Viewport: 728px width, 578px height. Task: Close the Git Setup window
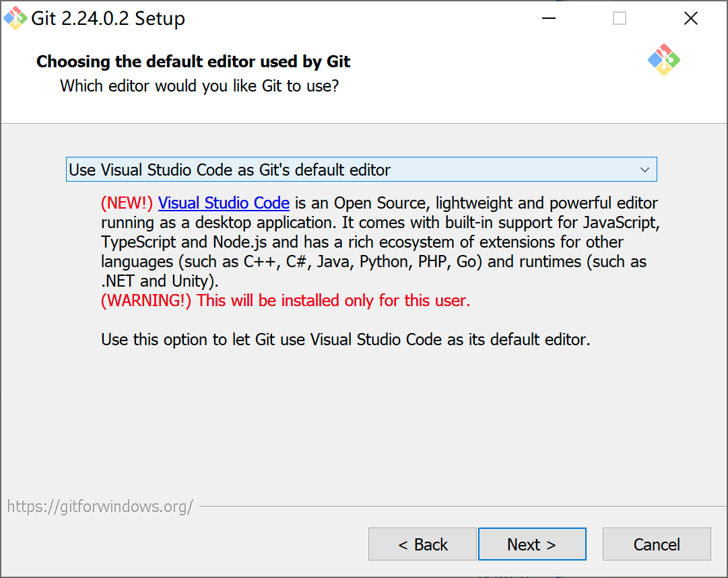coord(690,18)
